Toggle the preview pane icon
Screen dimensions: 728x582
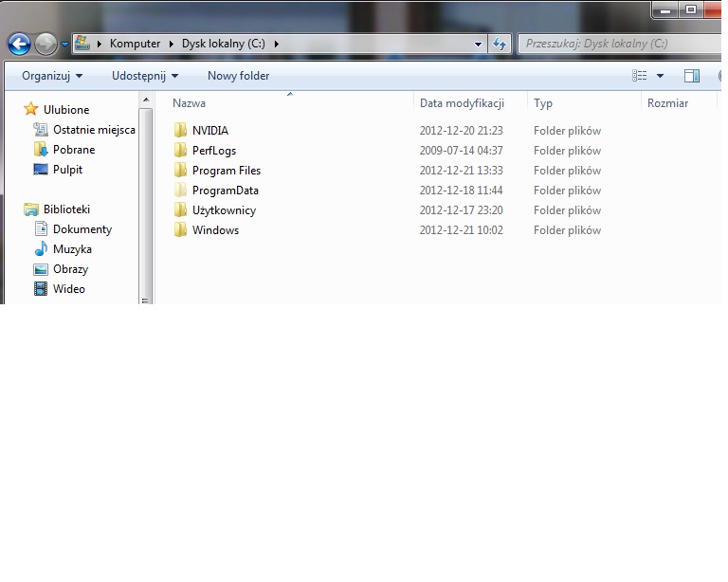[692, 76]
